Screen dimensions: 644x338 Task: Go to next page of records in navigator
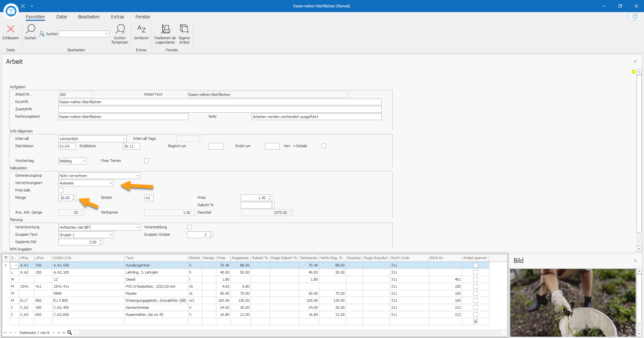pyautogui.click(x=59, y=333)
